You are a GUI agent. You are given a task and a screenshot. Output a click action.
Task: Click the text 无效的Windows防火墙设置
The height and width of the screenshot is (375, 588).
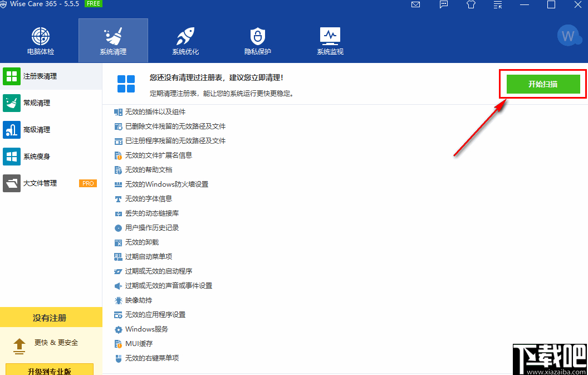coord(166,184)
